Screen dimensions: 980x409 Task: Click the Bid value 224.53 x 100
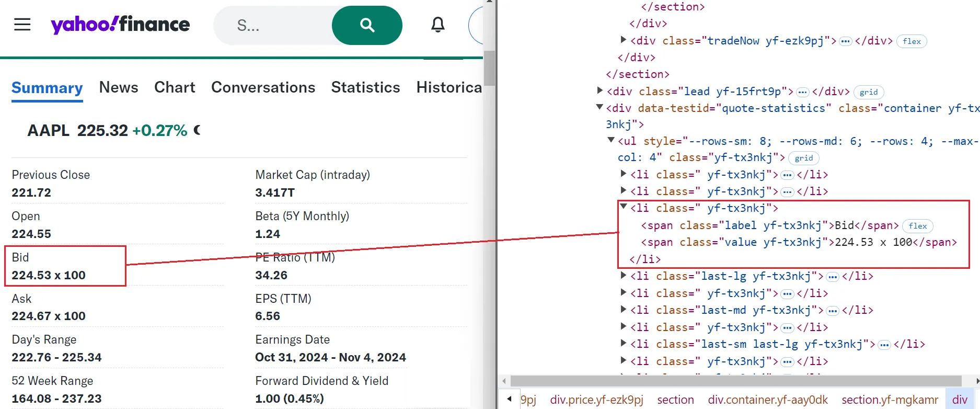(49, 275)
